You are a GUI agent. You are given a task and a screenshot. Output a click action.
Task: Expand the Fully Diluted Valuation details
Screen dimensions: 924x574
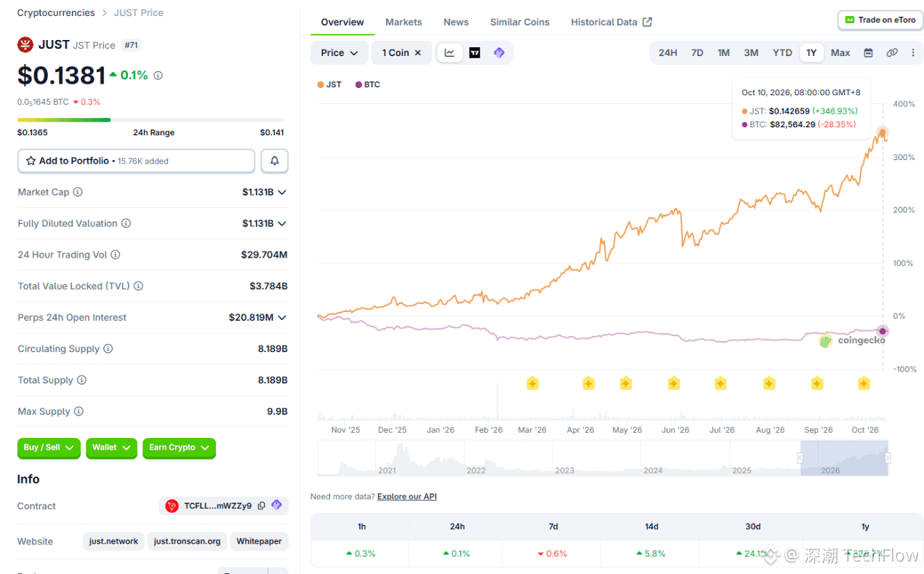coord(282,223)
